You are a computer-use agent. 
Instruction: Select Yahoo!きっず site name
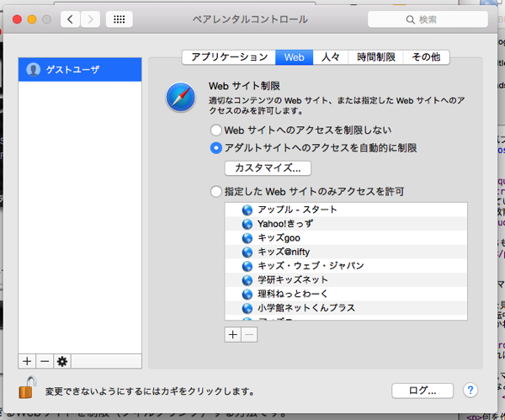click(x=285, y=224)
